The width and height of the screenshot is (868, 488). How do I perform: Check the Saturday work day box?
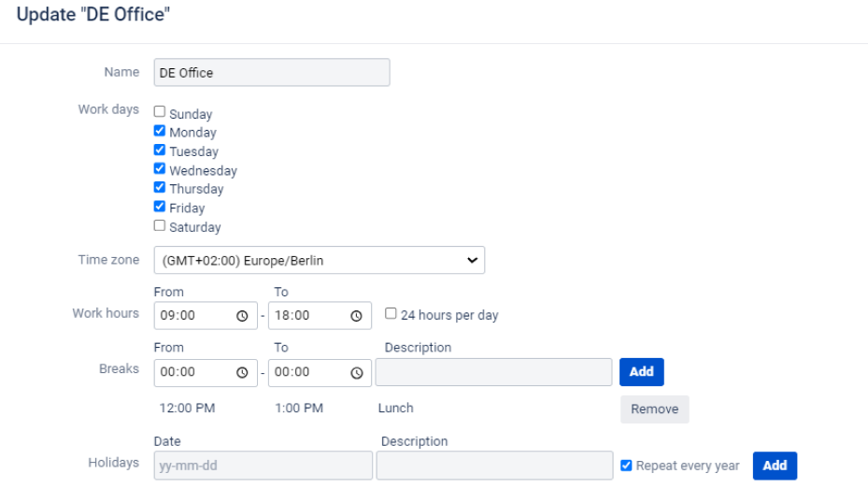tap(160, 226)
